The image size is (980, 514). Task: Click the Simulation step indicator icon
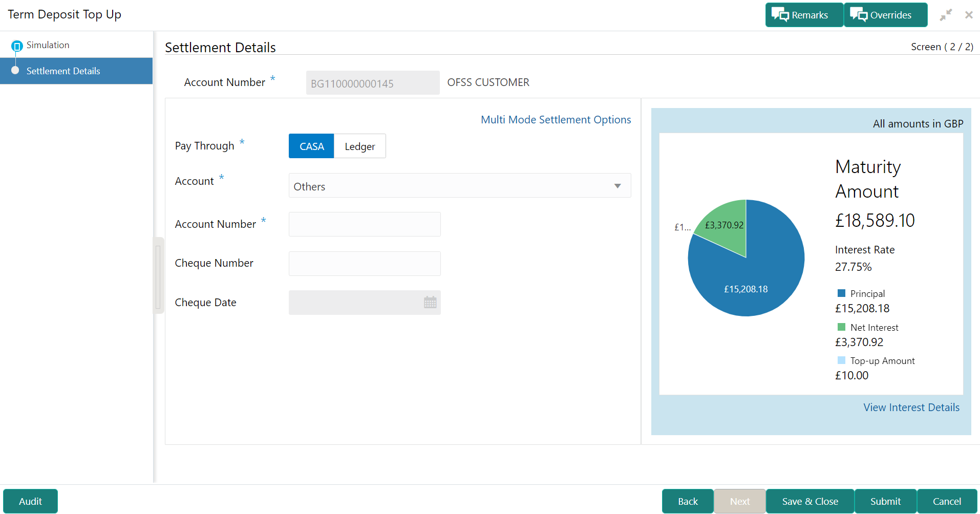point(17,46)
